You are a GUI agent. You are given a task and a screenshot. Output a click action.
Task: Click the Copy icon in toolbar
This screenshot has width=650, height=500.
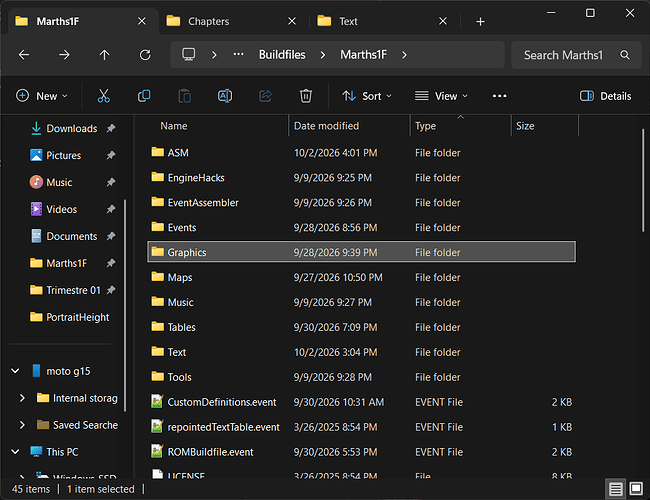click(144, 96)
